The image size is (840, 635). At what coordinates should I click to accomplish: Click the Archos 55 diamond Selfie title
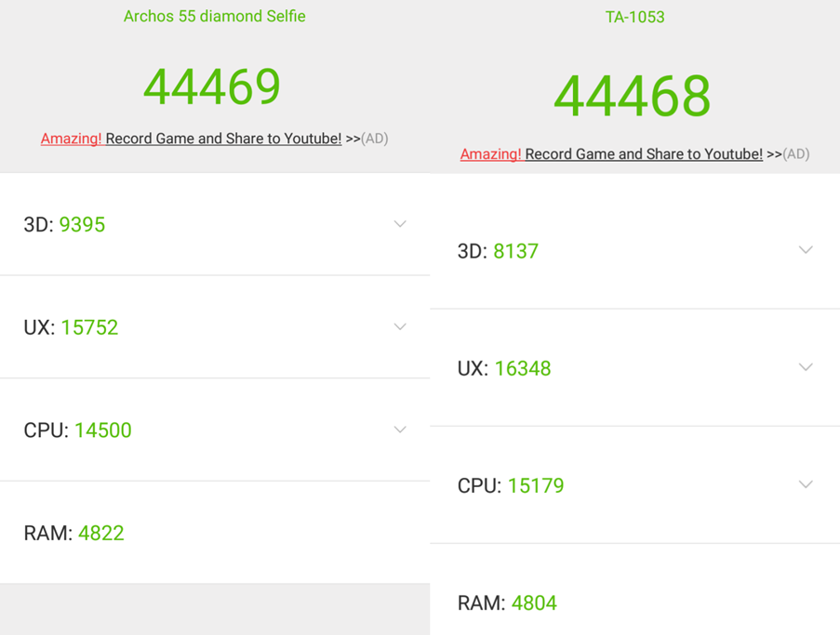(x=214, y=17)
